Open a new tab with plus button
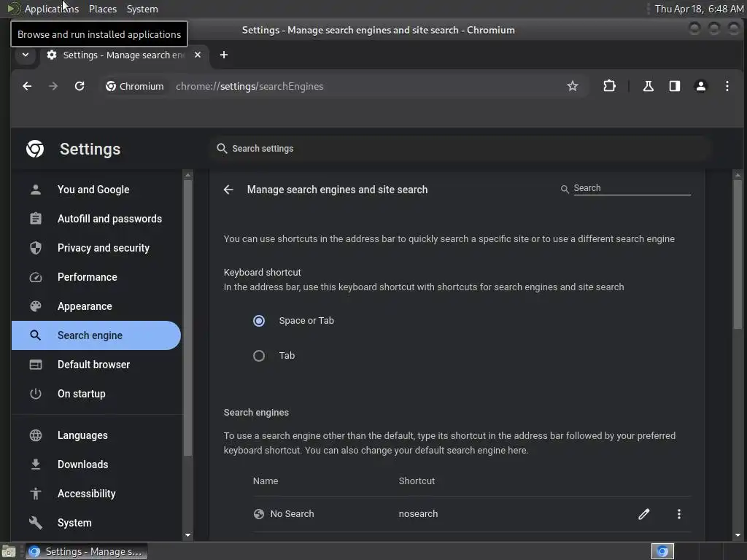Screen dimensions: 747x560 click(223, 55)
